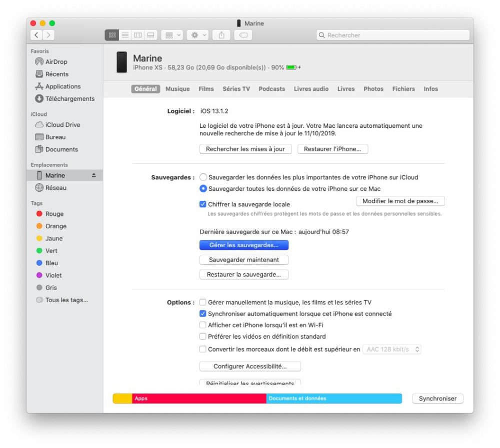Enable Gérer manuellement la musique checkbox
This screenshot has width=500, height=448.
pyautogui.click(x=203, y=302)
